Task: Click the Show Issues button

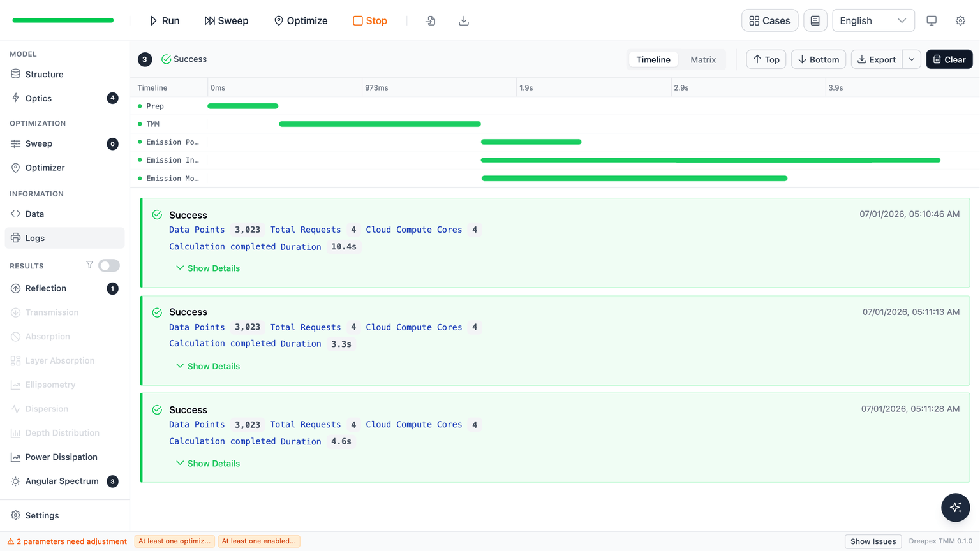Action: [873, 541]
